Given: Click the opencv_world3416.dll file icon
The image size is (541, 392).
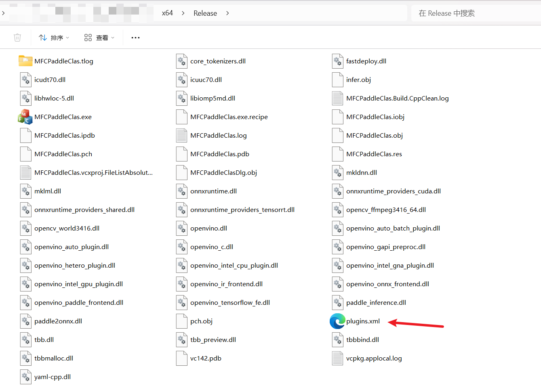Looking at the screenshot, I should point(25,228).
